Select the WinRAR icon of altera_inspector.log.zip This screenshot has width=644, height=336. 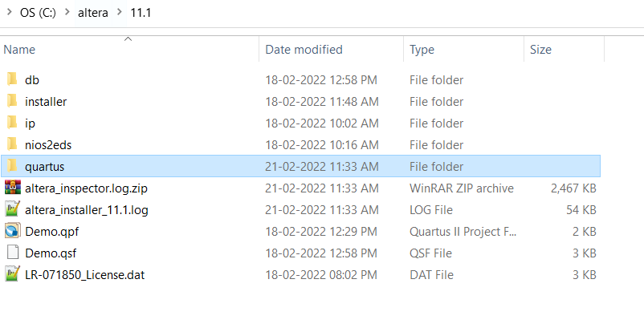(x=12, y=188)
